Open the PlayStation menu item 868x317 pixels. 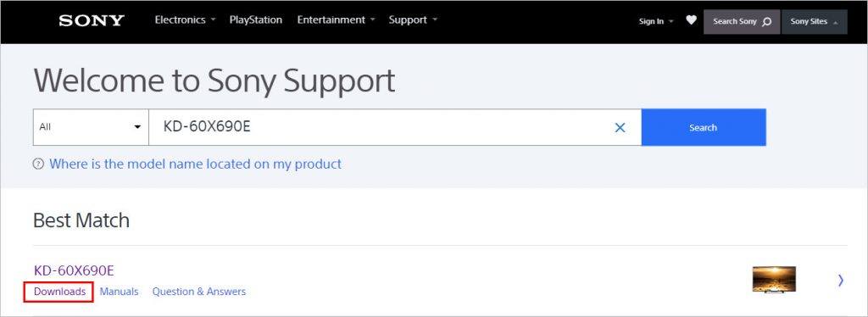point(256,19)
